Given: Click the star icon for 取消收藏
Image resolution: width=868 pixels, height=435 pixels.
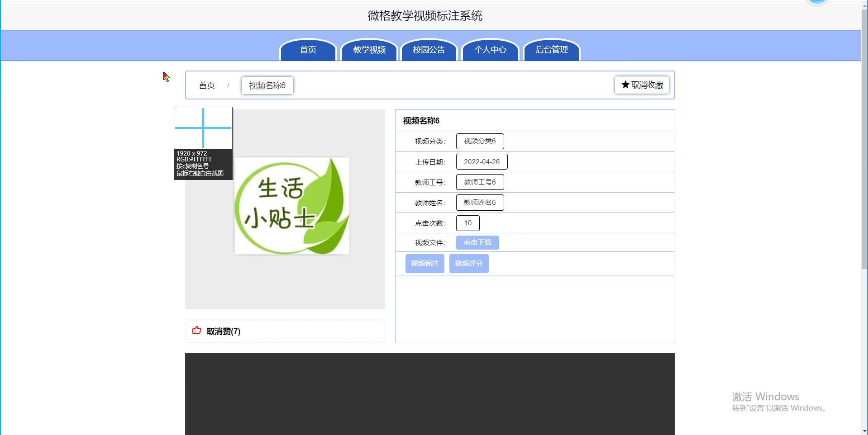Looking at the screenshot, I should [x=625, y=85].
